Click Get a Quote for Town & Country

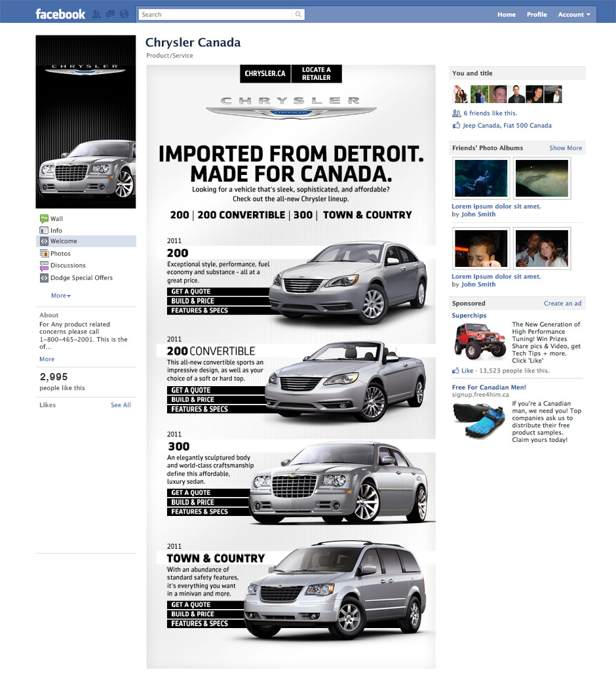[205, 604]
